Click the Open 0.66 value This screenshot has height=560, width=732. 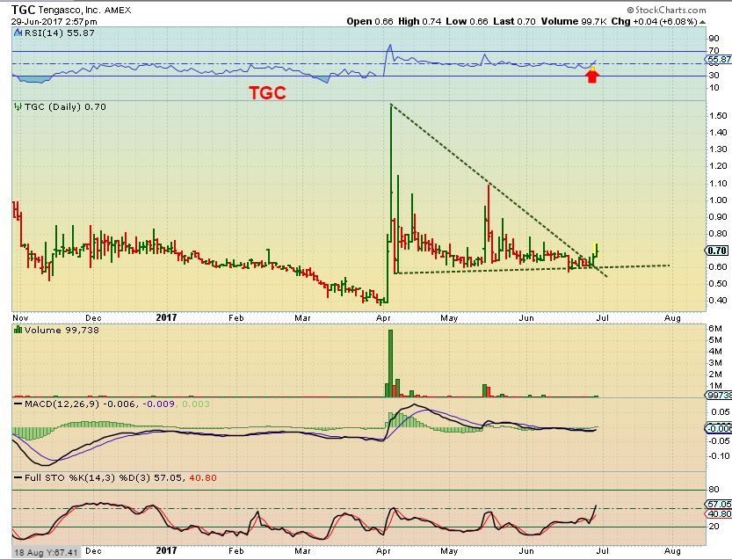370,21
